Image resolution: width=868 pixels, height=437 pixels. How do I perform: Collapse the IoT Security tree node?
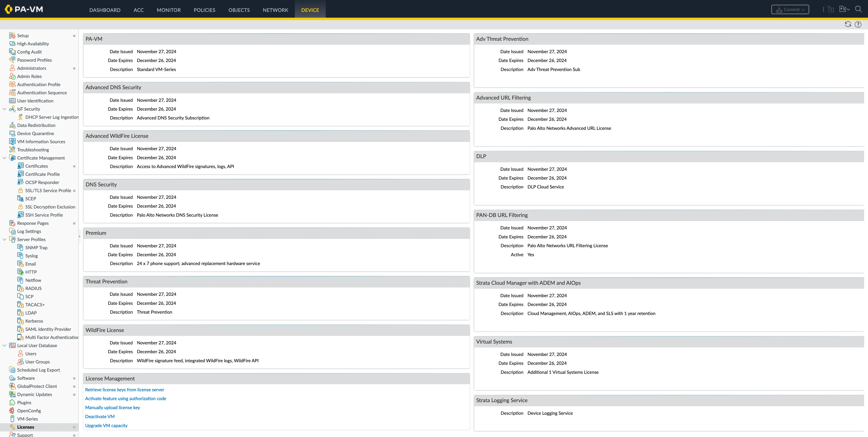4,109
